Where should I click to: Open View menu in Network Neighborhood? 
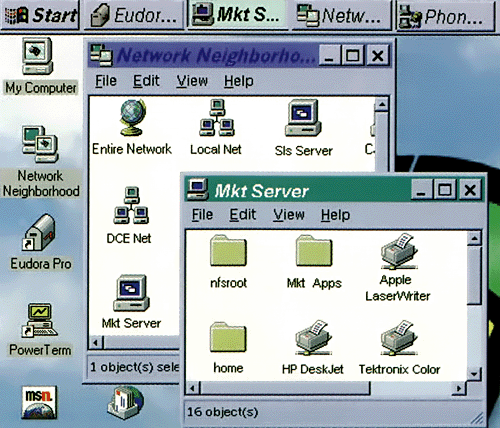point(192,81)
